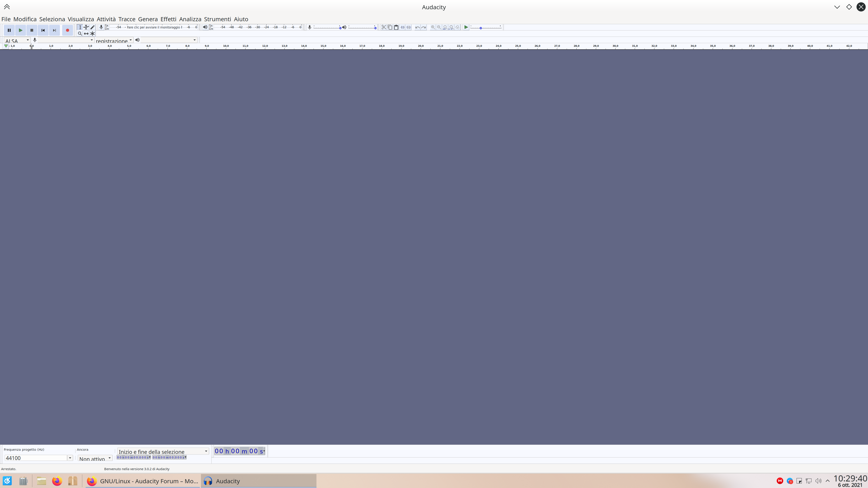The height and width of the screenshot is (488, 868).
Task: Click Fit project to width icon
Action: pyautogui.click(x=451, y=27)
